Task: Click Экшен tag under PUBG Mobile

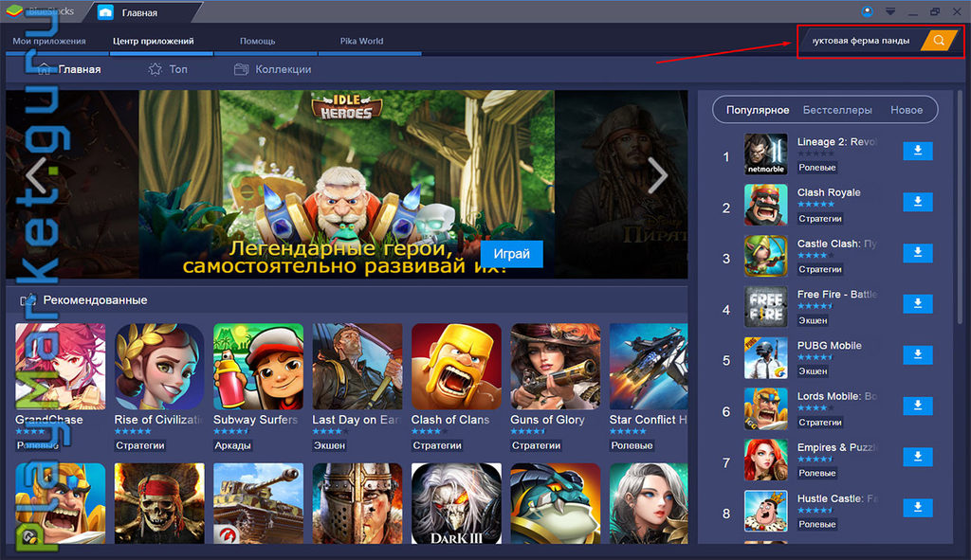Action: [x=813, y=371]
